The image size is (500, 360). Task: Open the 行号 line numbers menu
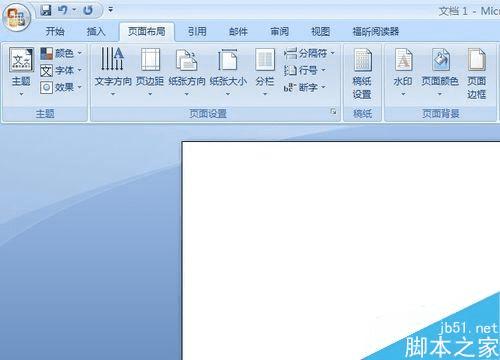304,70
